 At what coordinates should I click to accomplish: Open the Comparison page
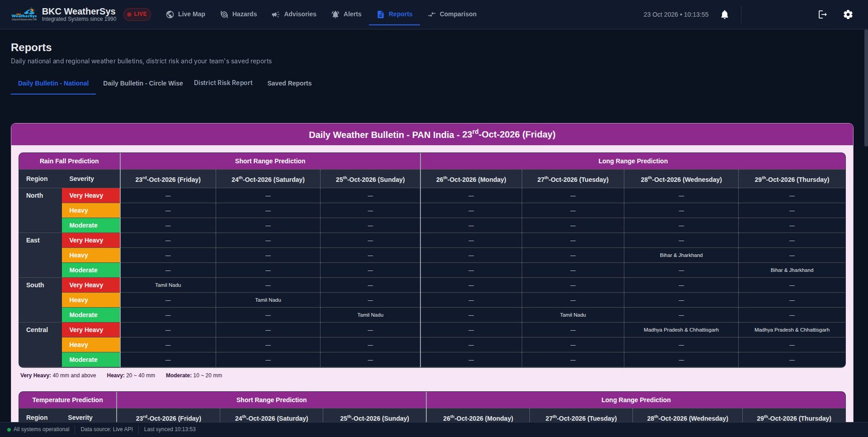point(452,14)
